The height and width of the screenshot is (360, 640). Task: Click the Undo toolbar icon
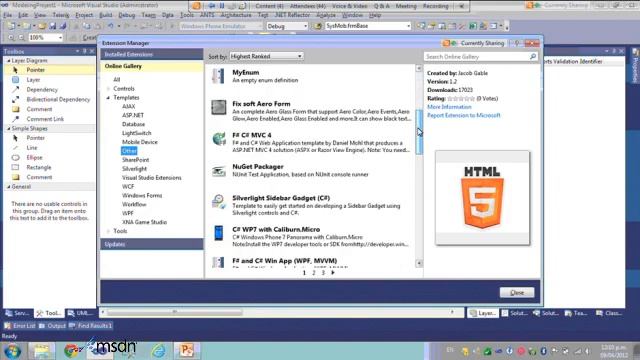pyautogui.click(x=111, y=26)
